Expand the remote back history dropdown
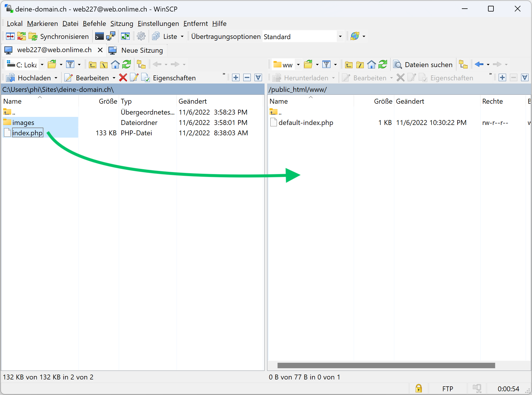This screenshot has height=395, width=532. pyautogui.click(x=488, y=64)
